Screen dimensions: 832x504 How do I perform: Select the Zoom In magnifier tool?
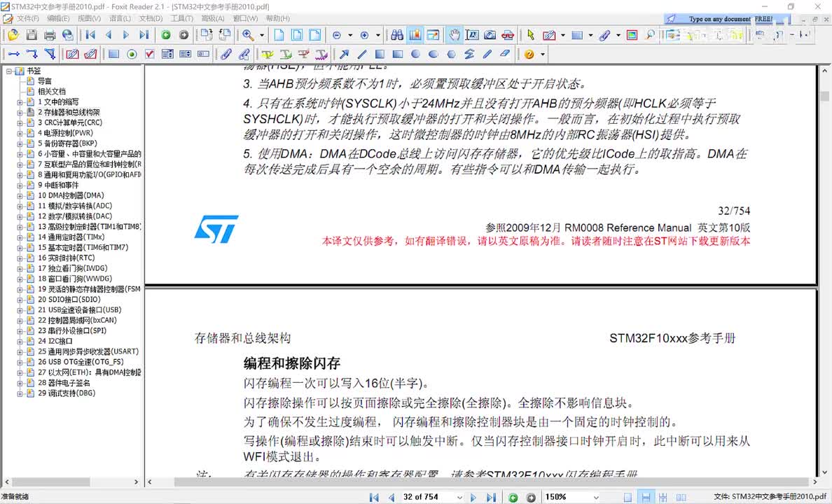click(248, 35)
